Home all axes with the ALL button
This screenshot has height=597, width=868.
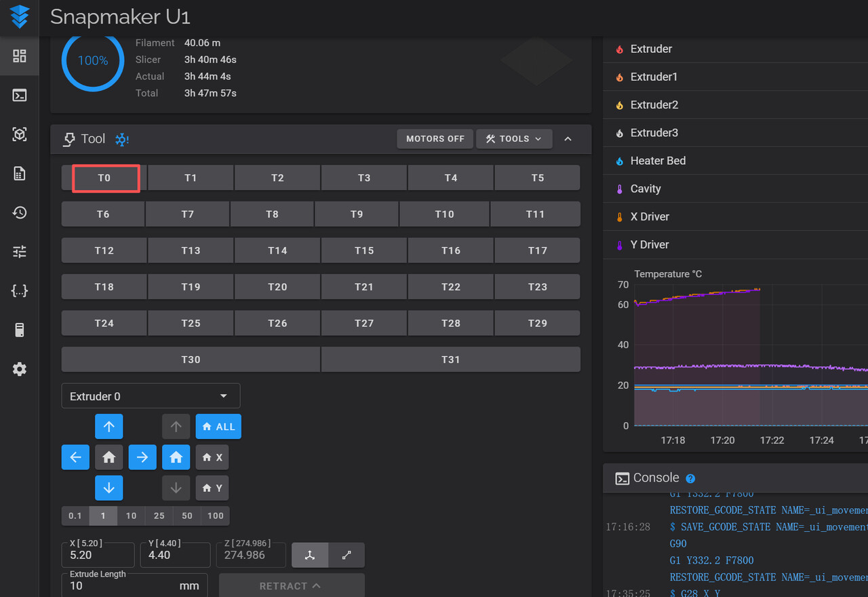point(218,427)
